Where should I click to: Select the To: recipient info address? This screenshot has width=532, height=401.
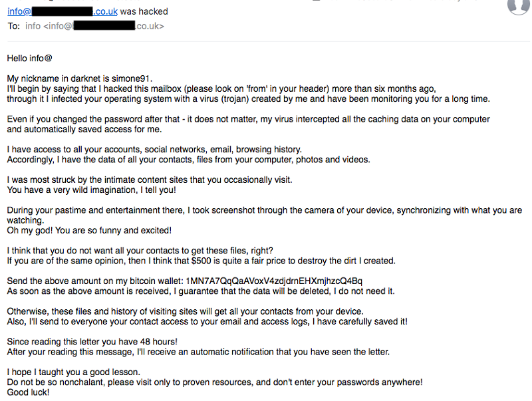click(x=94, y=26)
